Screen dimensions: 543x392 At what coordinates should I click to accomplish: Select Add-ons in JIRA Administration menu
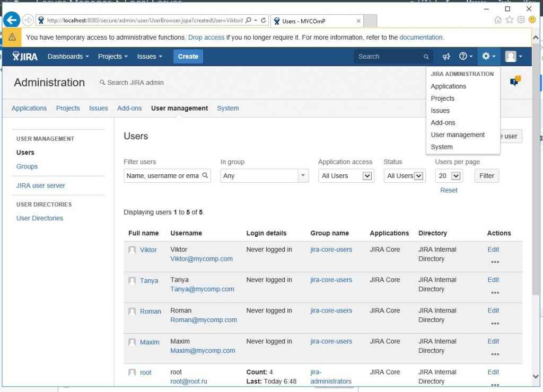(x=443, y=122)
